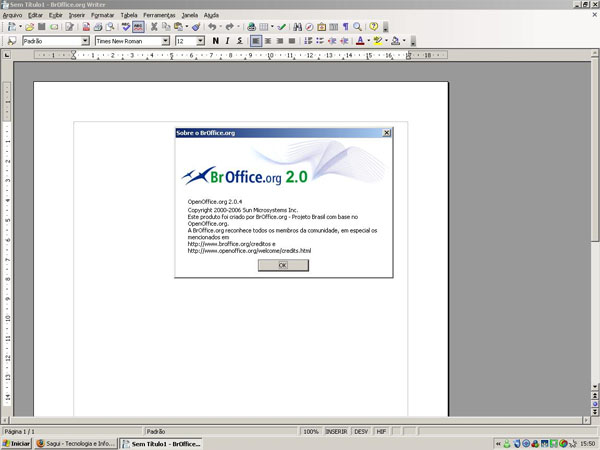Viewport: 600px width, 450px height.
Task: Open the Gallery icon
Action: [321, 27]
